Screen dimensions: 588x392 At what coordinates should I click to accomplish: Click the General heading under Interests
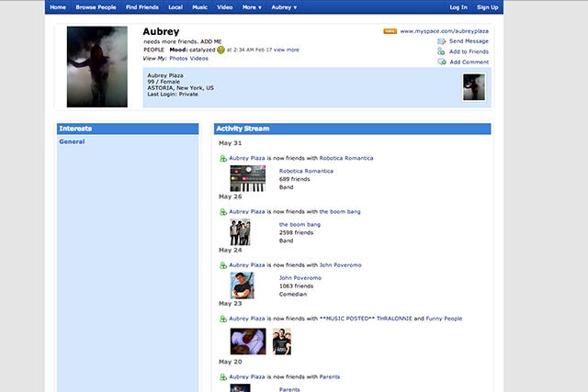tap(72, 141)
